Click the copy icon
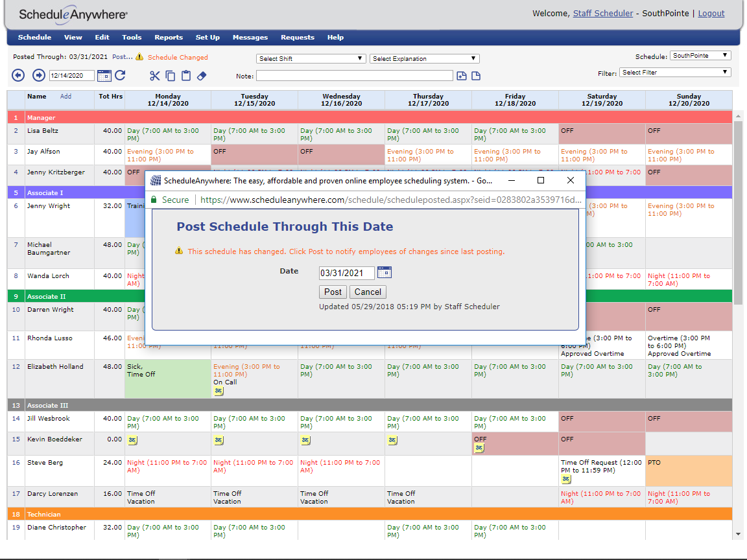 coord(170,76)
